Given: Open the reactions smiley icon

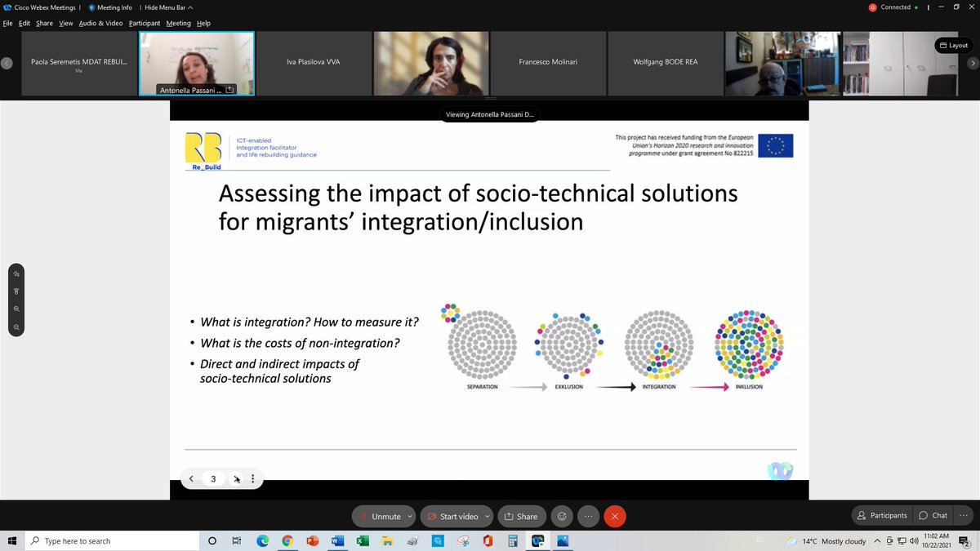Looking at the screenshot, I should click(562, 516).
